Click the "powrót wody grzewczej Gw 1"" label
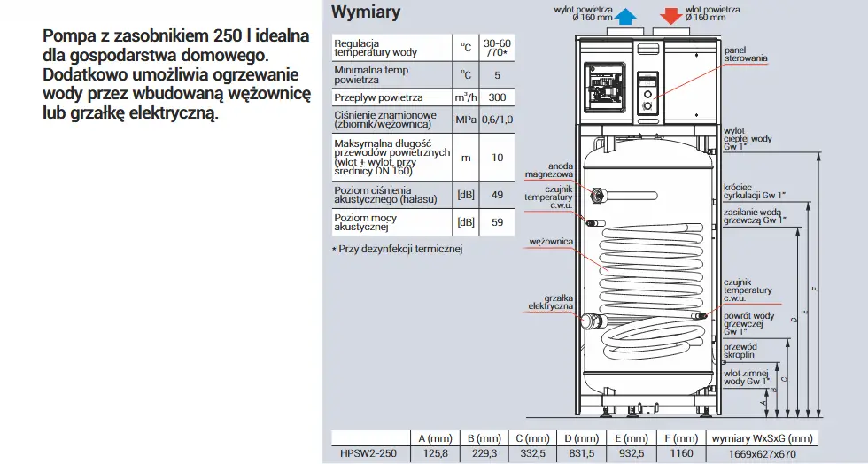Screen dimensions: 868x464 [749, 323]
